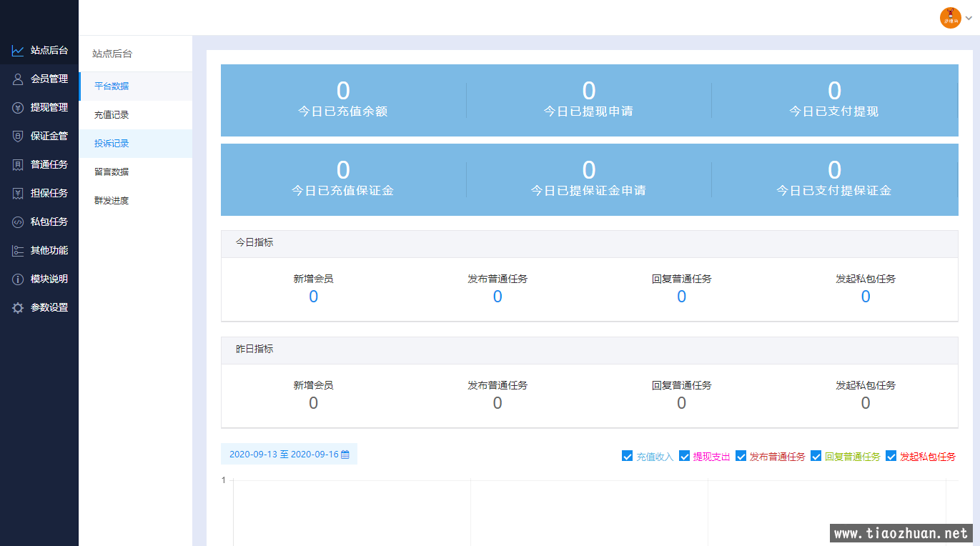Click today's 新增会员 count value
980x546 pixels.
(313, 297)
